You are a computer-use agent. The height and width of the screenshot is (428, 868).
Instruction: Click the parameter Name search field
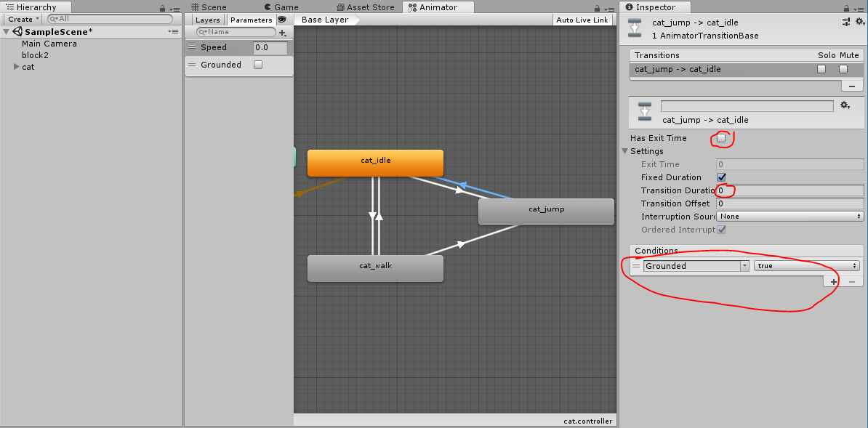[236, 32]
